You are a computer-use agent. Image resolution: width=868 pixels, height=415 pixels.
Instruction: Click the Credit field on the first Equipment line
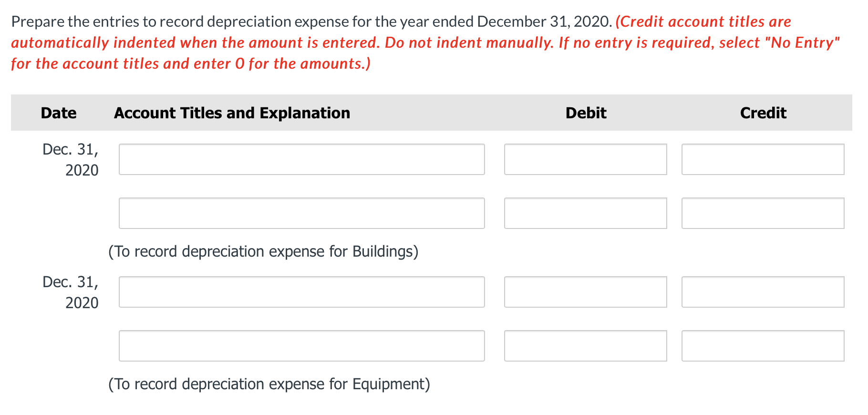(763, 292)
